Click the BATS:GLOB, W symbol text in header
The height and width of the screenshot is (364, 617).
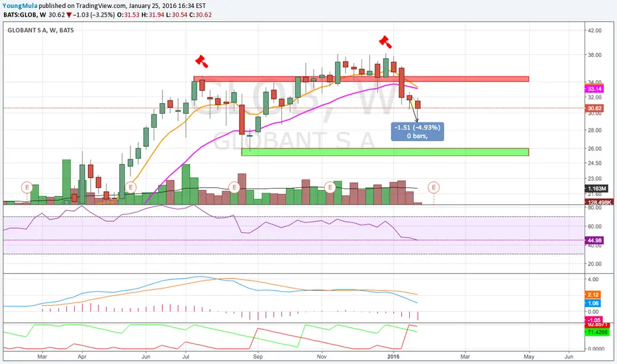tap(24, 15)
